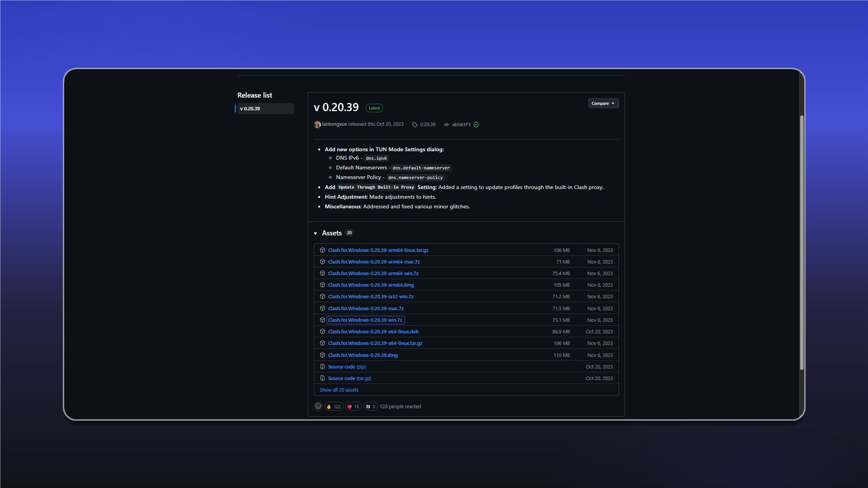Click the page vertical scrollbar
Image resolution: width=868 pixels, height=488 pixels.
[802, 243]
